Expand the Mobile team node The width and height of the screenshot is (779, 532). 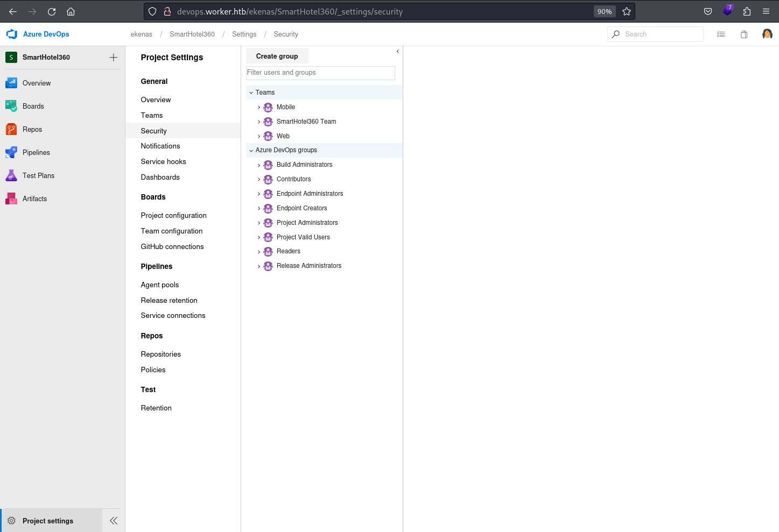click(259, 107)
